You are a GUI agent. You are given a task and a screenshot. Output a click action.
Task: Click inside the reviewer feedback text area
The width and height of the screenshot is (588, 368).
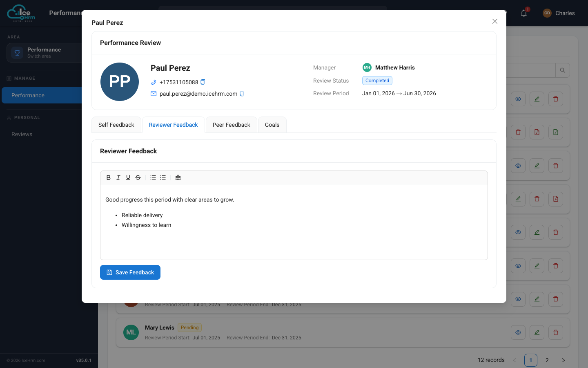point(294,222)
